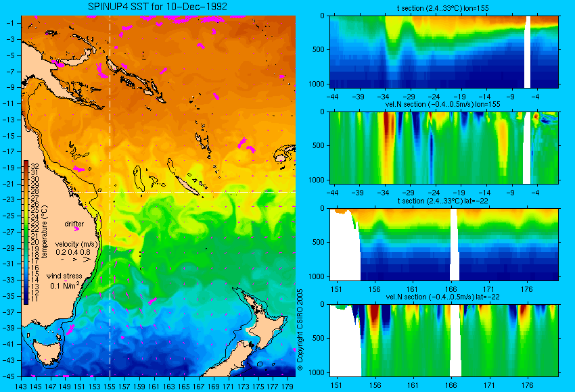
Task: Click the SPINUP4 SST for 10-Dec-1992 title
Action: (x=158, y=7)
